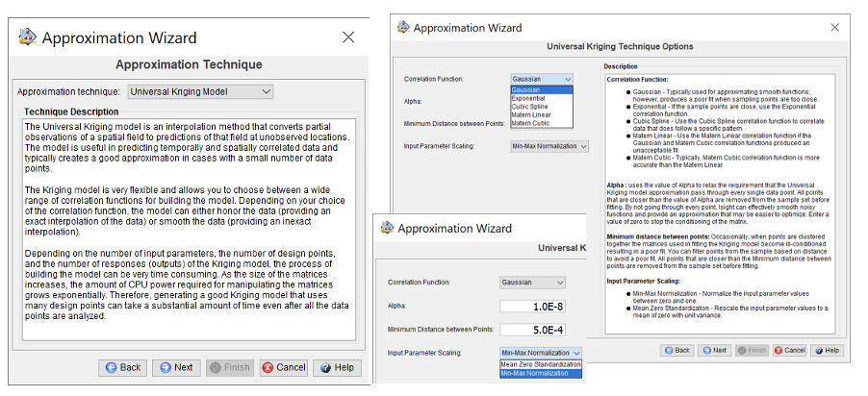
Task: Select Matern Cubic from the dropdown list
Action: click(x=531, y=123)
